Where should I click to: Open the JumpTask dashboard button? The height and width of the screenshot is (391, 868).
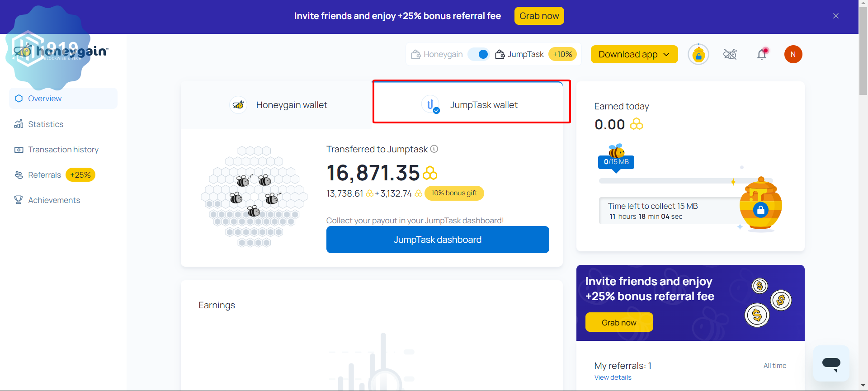[438, 240]
